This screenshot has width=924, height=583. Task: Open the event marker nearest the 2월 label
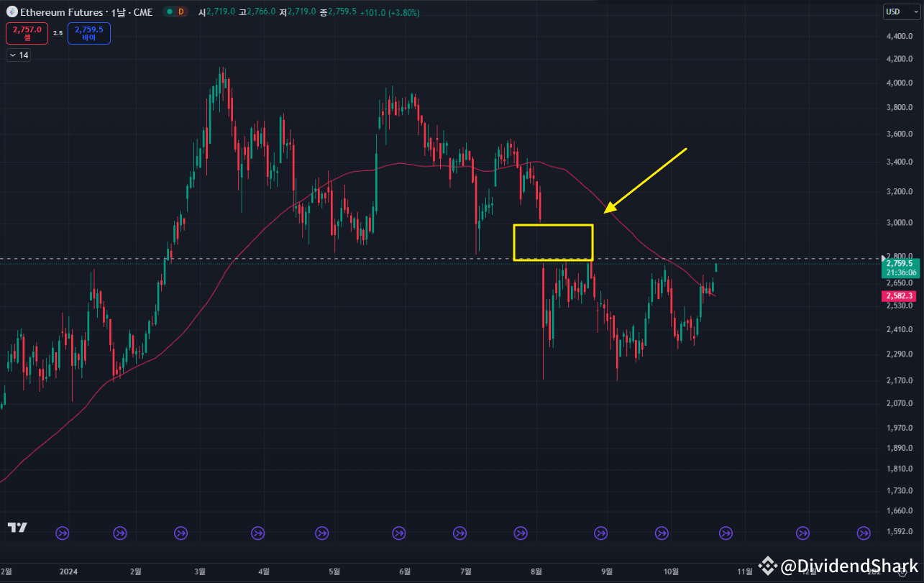tap(120, 533)
